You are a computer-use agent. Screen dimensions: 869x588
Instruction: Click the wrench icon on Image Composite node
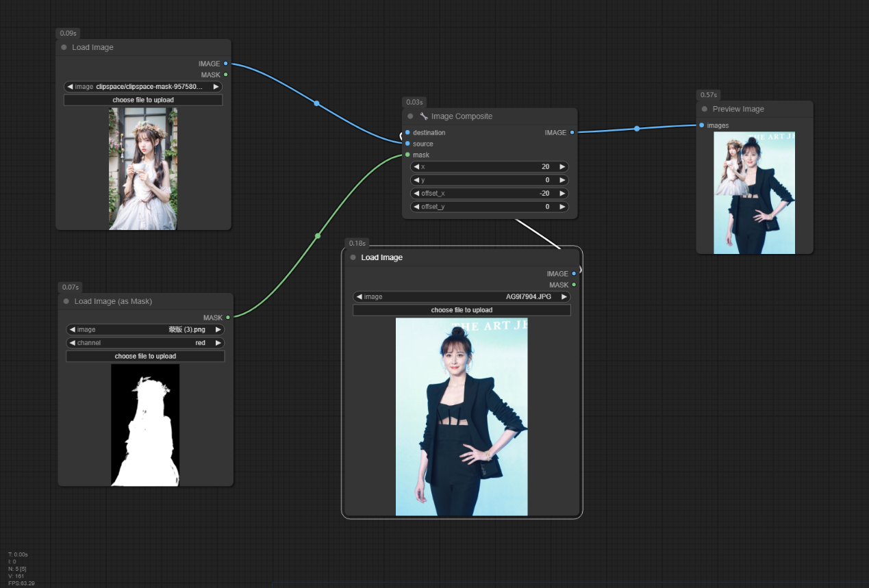(x=424, y=116)
